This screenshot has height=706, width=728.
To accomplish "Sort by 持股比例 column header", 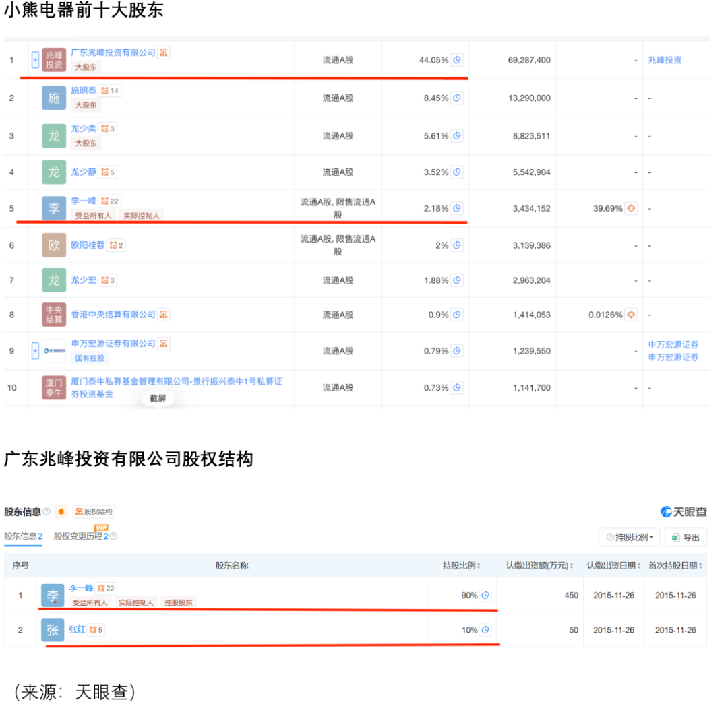I will tap(462, 565).
